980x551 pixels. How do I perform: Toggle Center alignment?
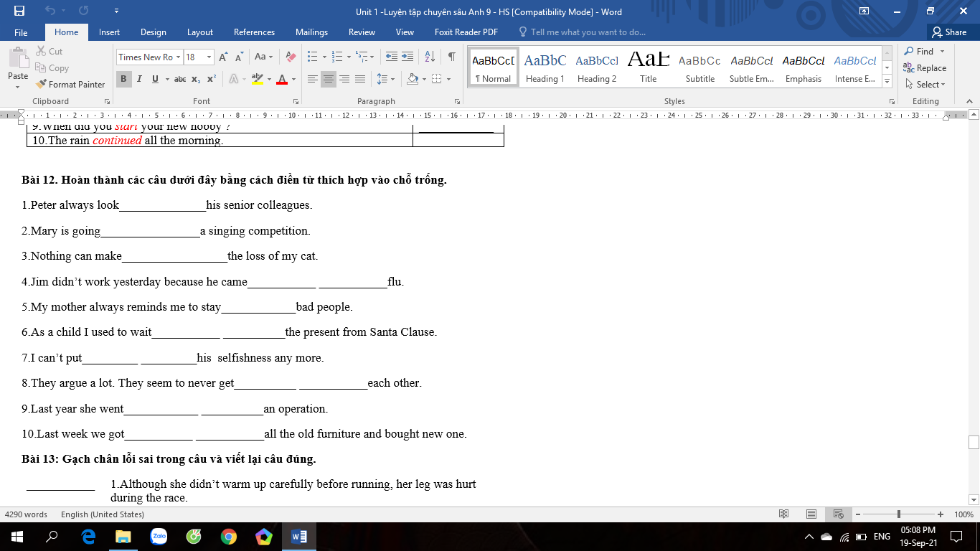(329, 79)
